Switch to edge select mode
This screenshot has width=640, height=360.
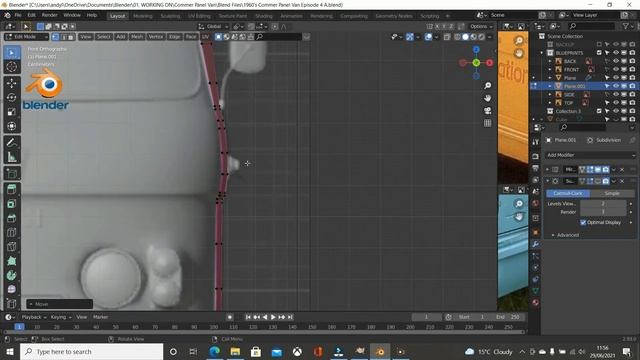63,37
